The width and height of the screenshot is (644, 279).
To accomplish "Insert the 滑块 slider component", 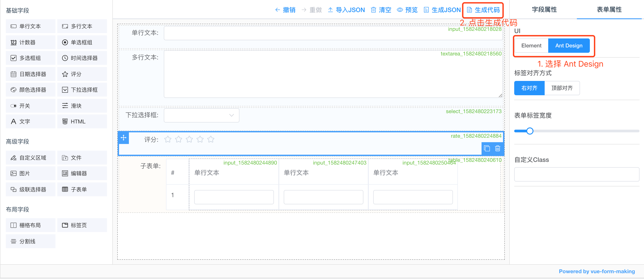I will click(82, 106).
